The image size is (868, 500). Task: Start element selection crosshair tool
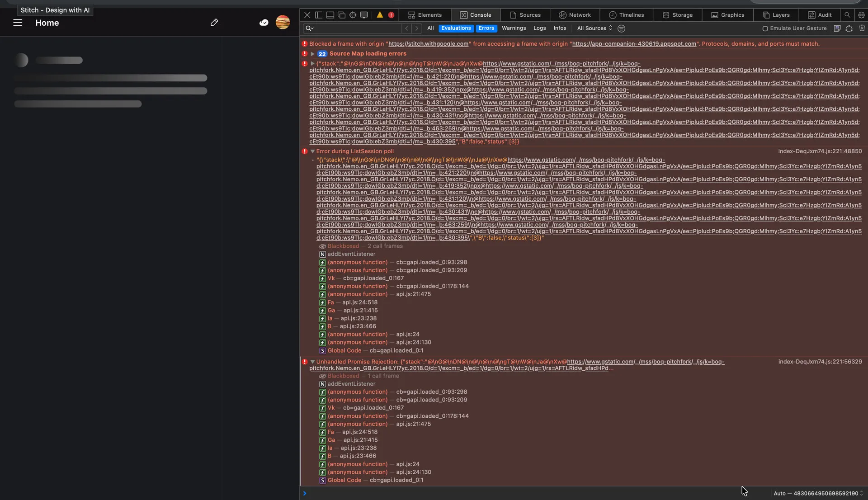click(353, 15)
